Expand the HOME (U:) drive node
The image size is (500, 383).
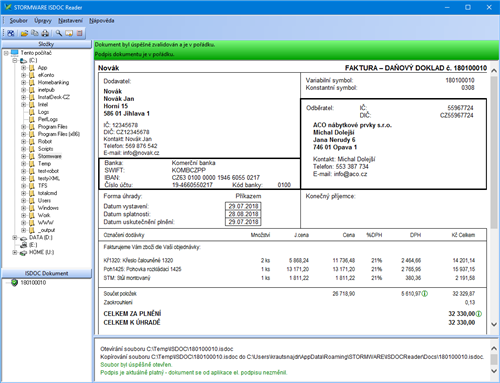[x=15, y=252]
